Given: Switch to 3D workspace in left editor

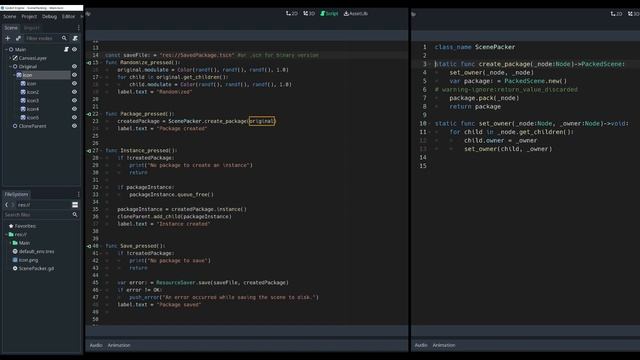Looking at the screenshot, I should pyautogui.click(x=309, y=13).
